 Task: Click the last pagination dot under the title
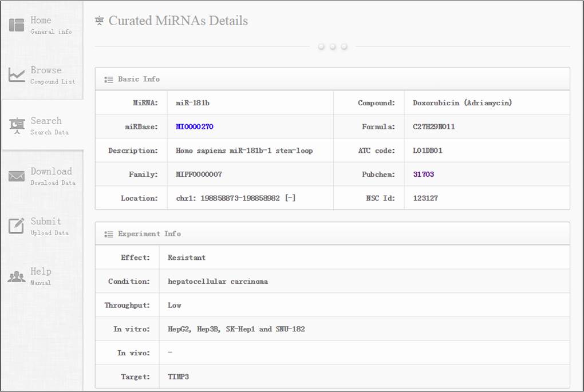coord(344,46)
